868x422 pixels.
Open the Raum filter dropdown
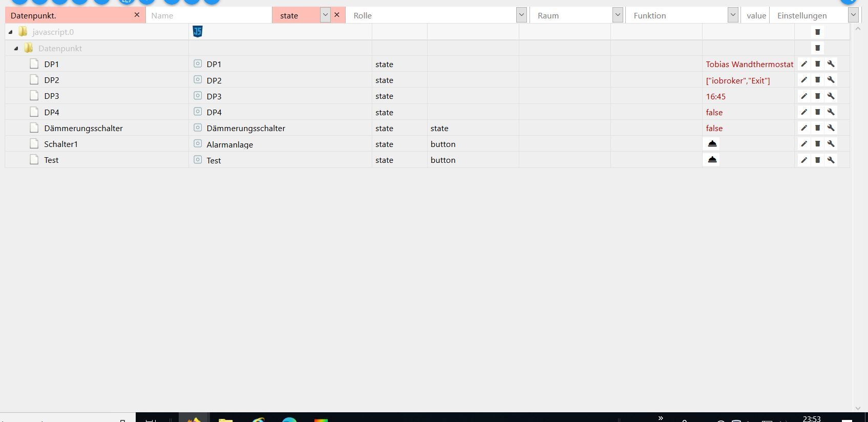[618, 15]
